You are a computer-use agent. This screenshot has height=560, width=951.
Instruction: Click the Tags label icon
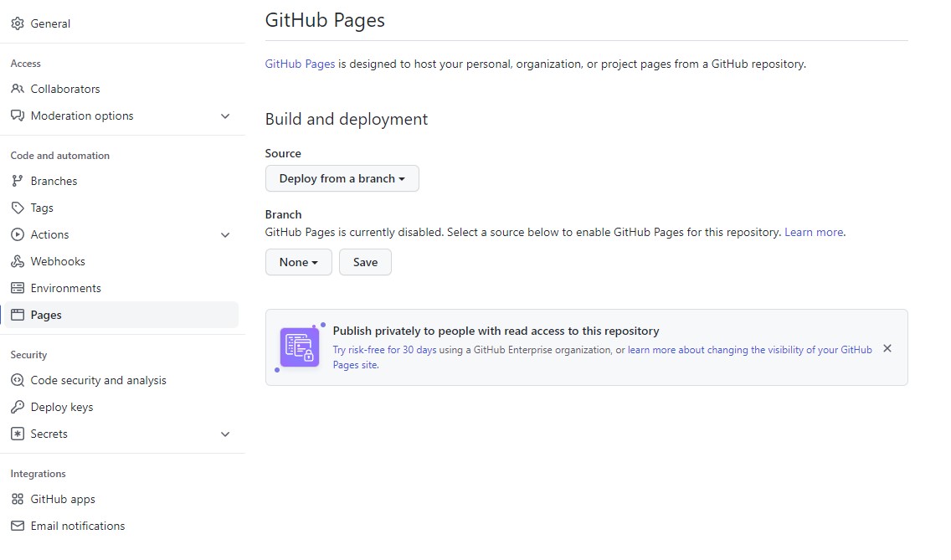(18, 208)
